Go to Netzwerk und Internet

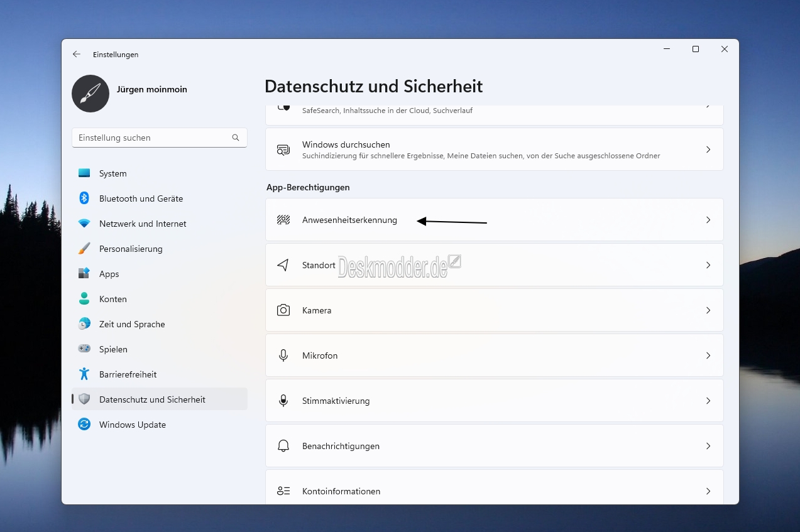143,224
